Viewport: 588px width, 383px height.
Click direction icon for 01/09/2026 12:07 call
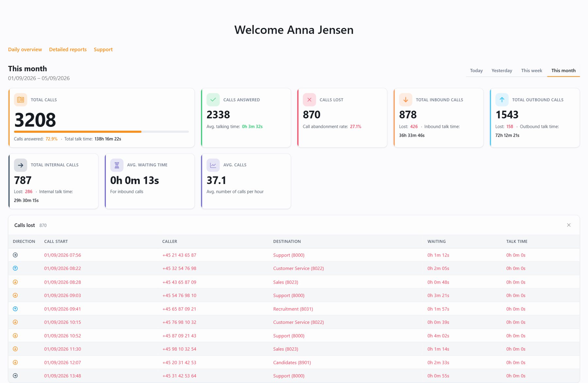[x=15, y=362]
